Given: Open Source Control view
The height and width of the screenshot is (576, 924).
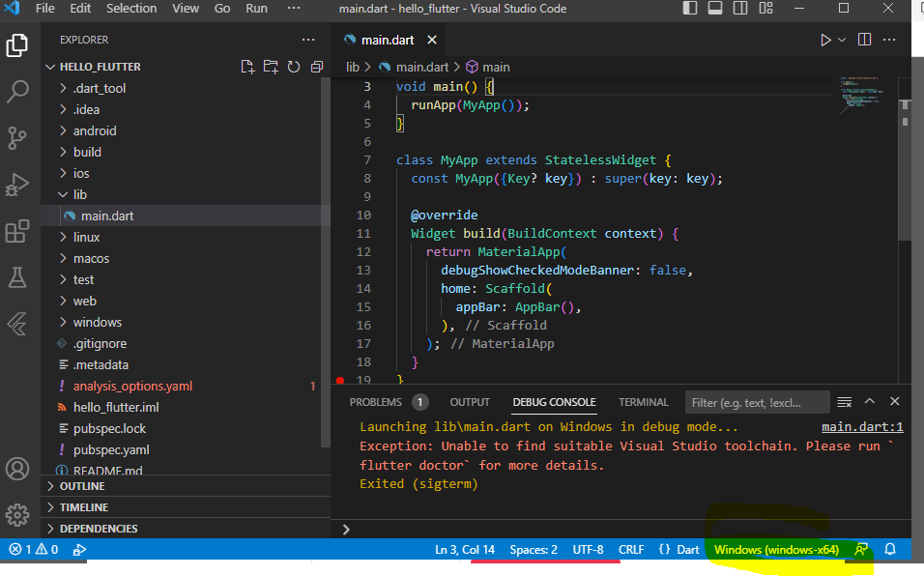Looking at the screenshot, I should tap(17, 138).
